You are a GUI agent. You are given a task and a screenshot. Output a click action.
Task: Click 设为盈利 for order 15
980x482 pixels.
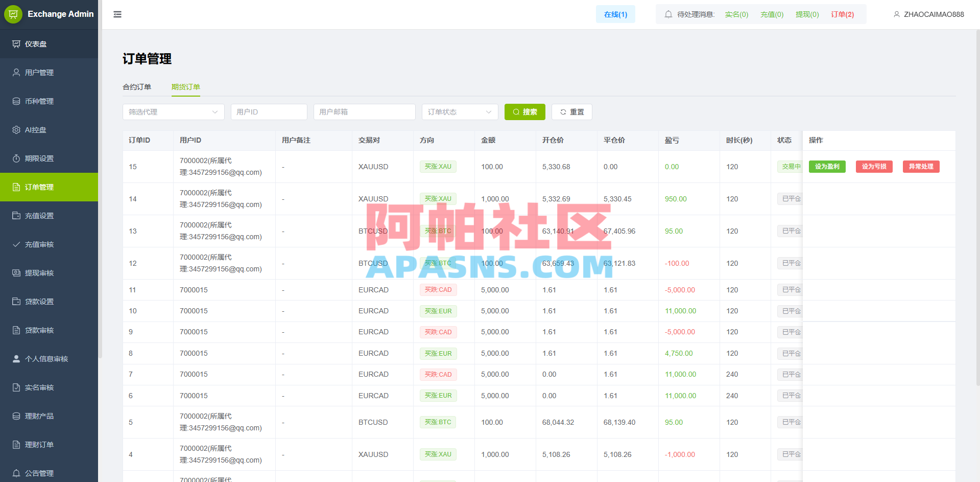827,167
